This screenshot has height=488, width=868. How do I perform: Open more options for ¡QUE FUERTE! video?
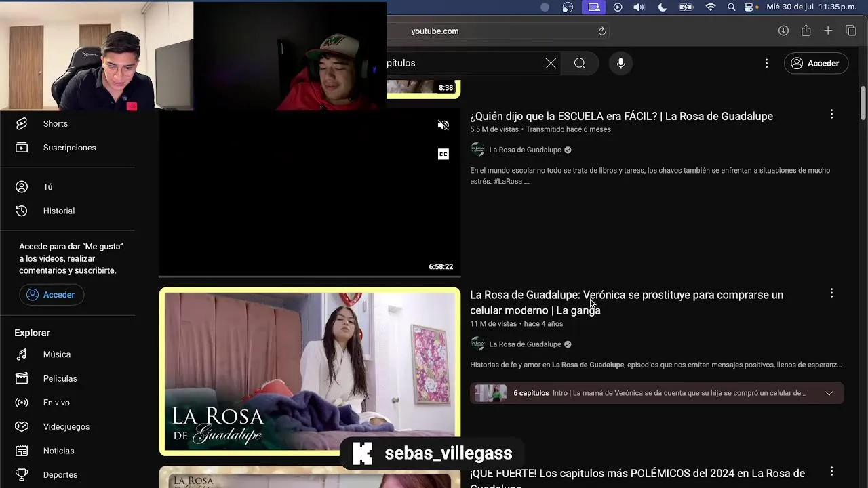pos(831,472)
